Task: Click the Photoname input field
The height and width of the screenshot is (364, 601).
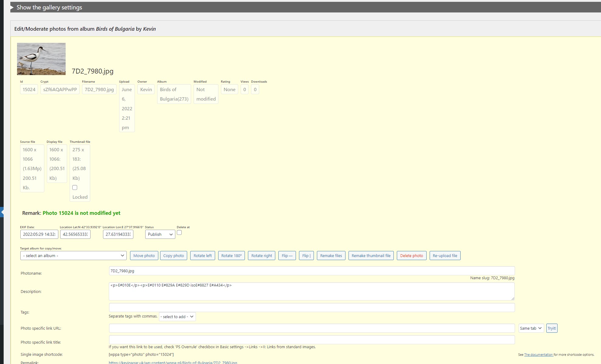Action: click(x=312, y=271)
